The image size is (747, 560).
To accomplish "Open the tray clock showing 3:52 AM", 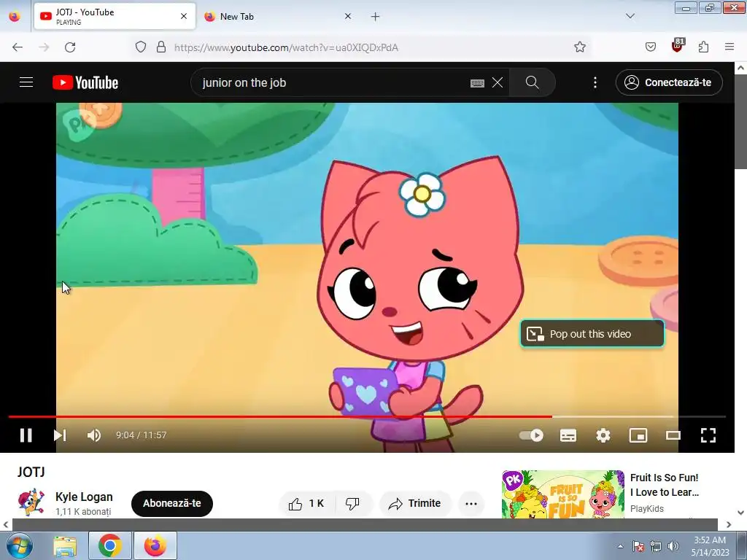I will [710, 546].
